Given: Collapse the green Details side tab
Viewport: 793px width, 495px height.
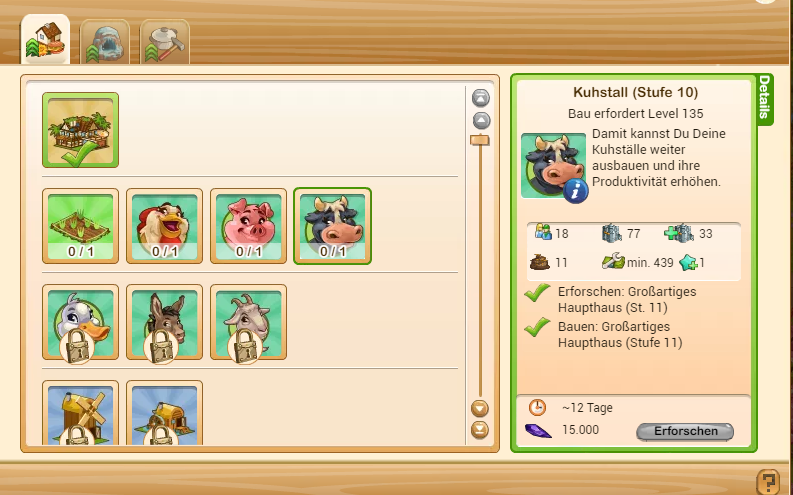Looking at the screenshot, I should [764, 98].
